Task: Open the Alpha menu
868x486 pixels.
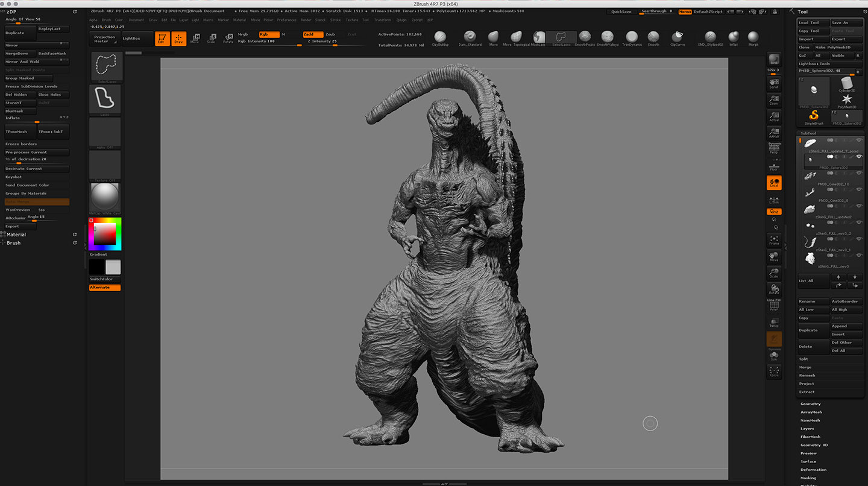Action: click(93, 20)
